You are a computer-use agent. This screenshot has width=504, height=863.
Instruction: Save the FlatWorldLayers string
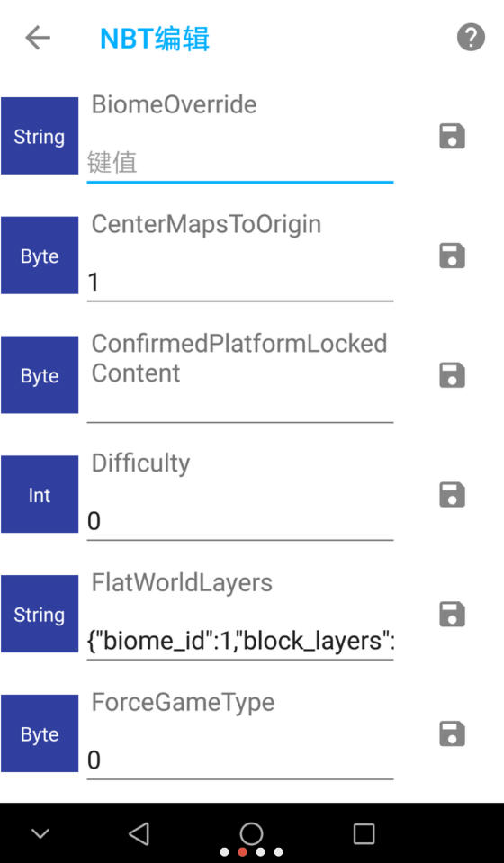click(453, 615)
